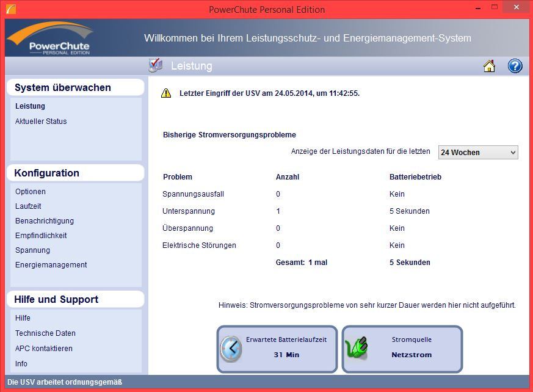Click 'Kein' in the Elektrische Störungen row
The width and height of the screenshot is (533, 392).
(x=397, y=245)
